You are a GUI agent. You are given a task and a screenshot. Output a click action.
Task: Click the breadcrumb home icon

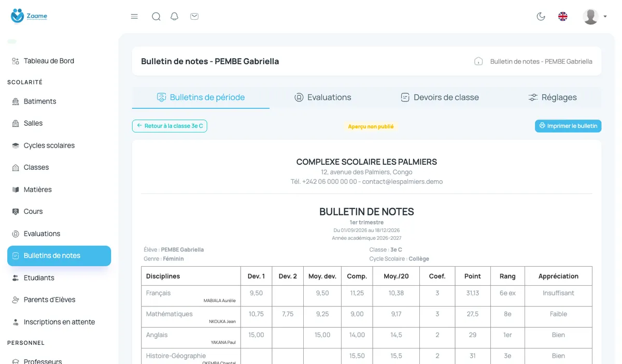point(478,61)
